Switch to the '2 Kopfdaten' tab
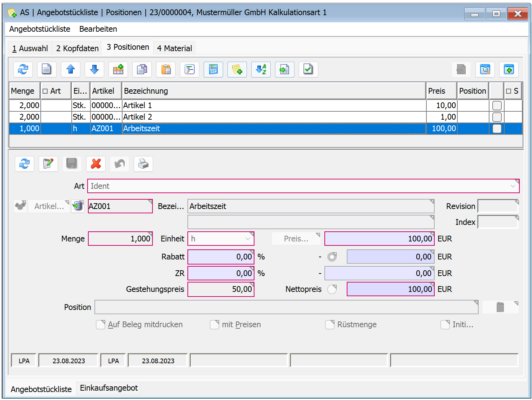This screenshot has height=400, width=532. pyautogui.click(x=77, y=48)
